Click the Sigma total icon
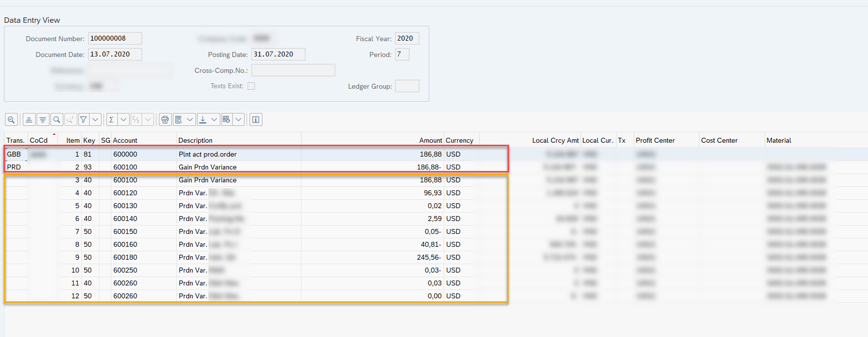Viewport: 868px width, 337px height. pyautogui.click(x=111, y=119)
